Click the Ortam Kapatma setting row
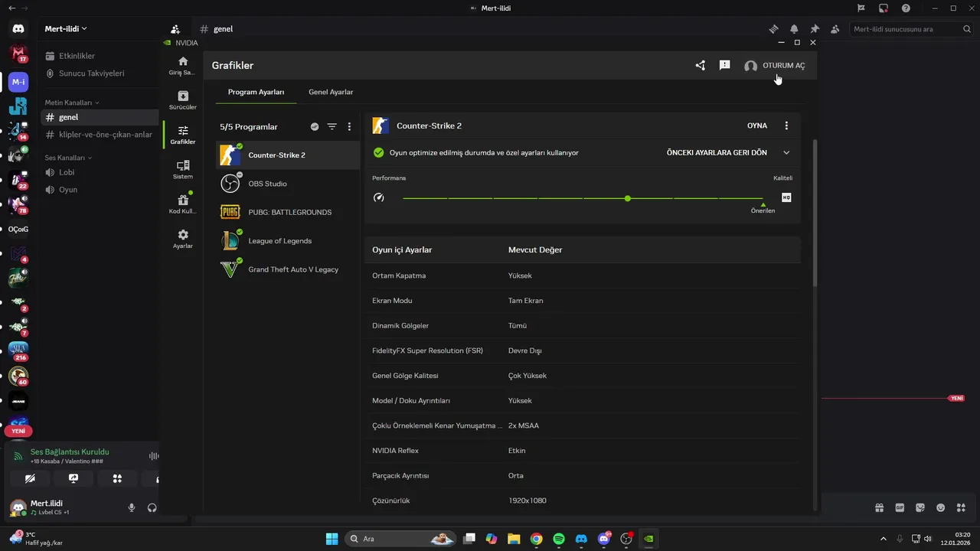 [583, 275]
